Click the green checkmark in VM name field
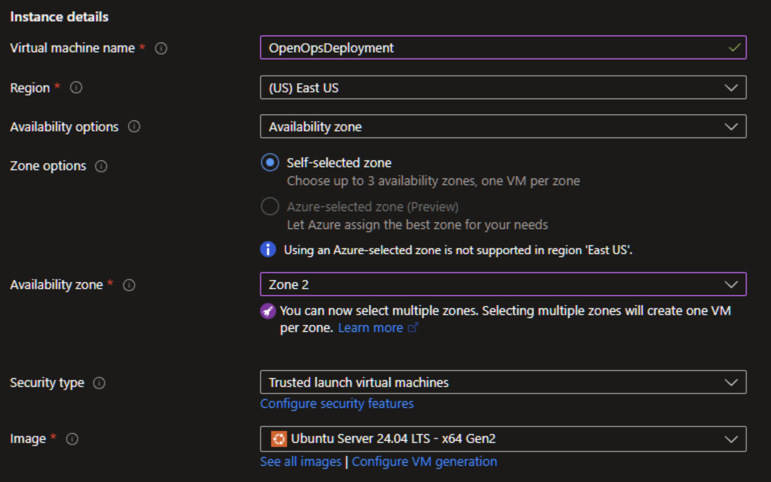771x482 pixels. 734,48
